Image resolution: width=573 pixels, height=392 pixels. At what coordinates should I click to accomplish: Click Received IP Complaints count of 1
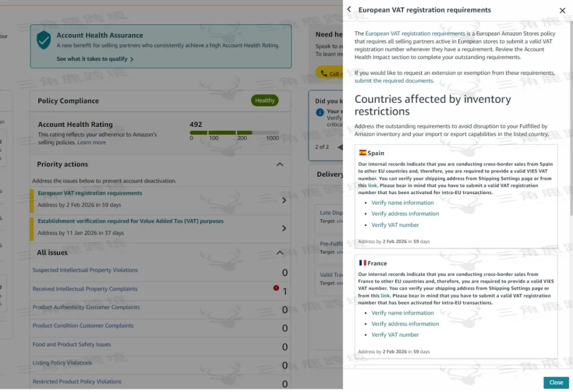(x=285, y=292)
